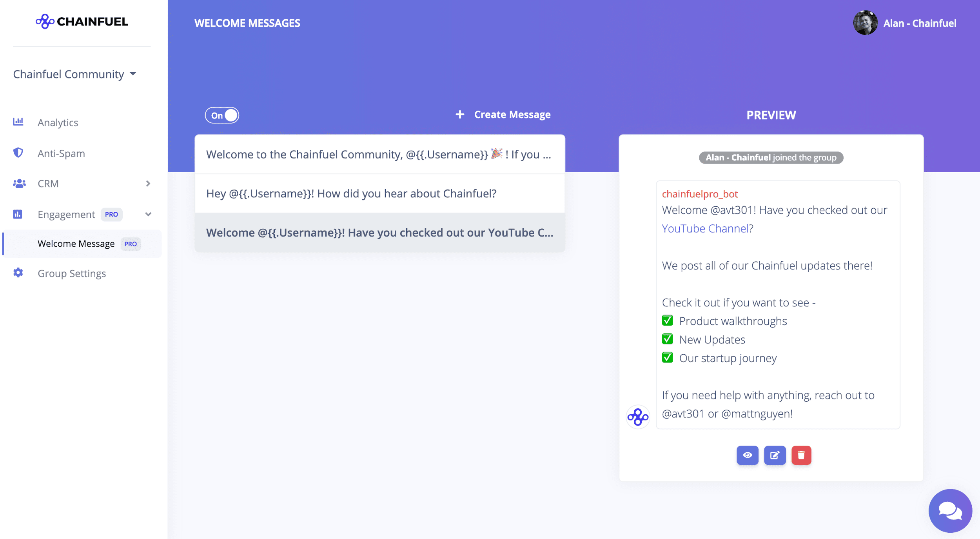Image resolution: width=980 pixels, height=539 pixels.
Task: Follow the YouTube Channel link in preview
Action: (705, 228)
